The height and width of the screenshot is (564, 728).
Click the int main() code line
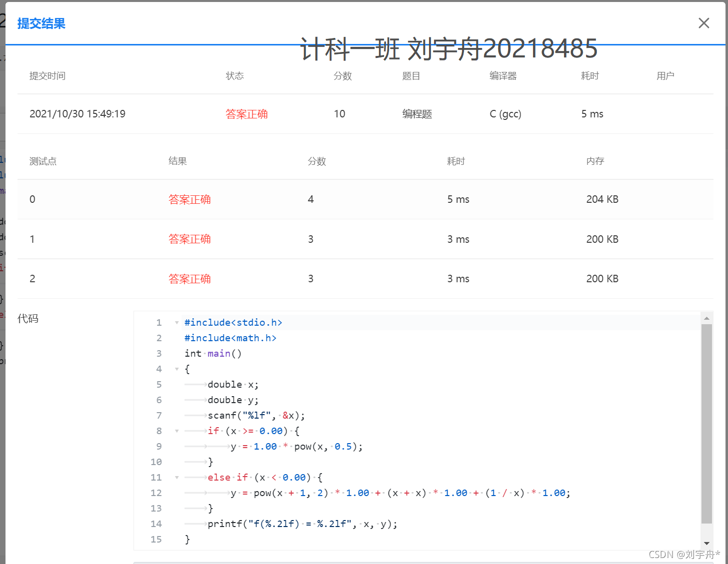[213, 354]
